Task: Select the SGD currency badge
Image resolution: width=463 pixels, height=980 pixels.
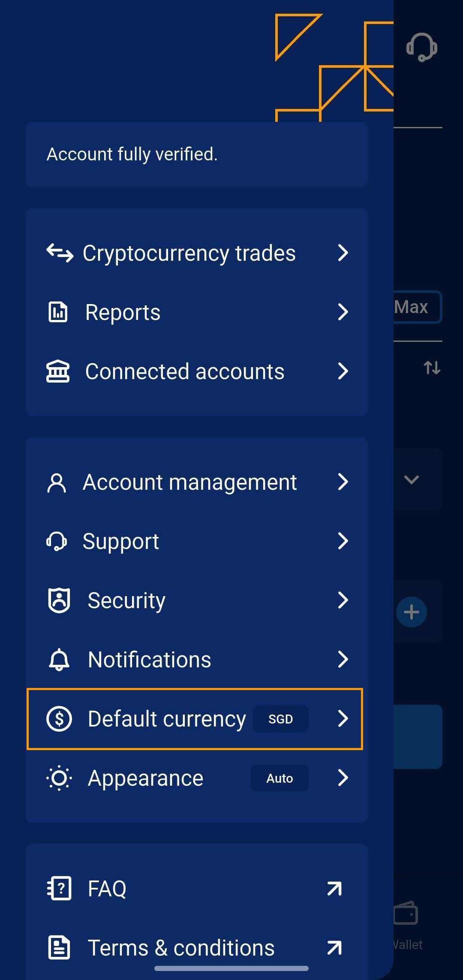Action: click(x=280, y=719)
